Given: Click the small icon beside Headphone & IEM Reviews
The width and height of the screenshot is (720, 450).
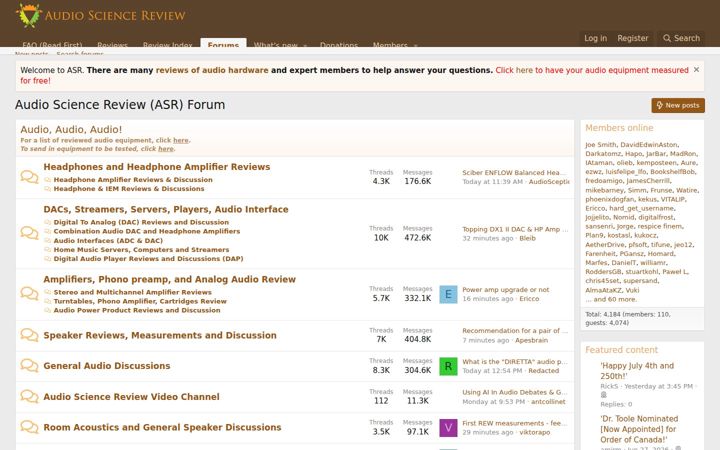Looking at the screenshot, I should pyautogui.click(x=47, y=189).
